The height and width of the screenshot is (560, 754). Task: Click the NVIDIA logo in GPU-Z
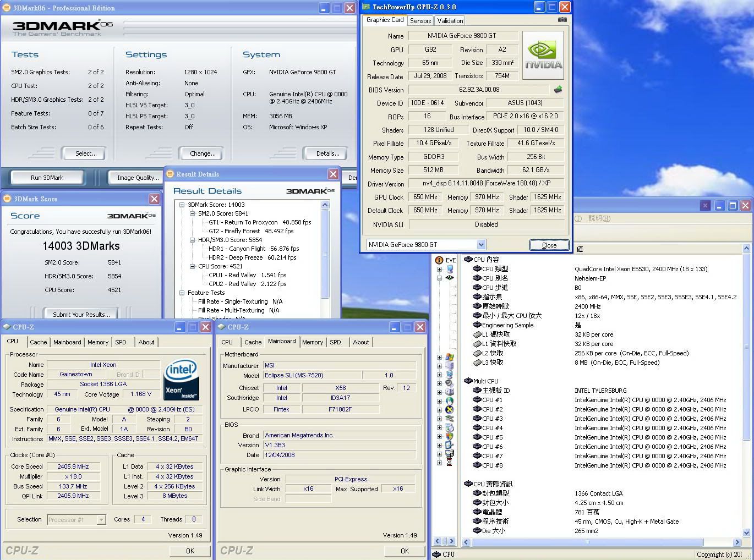coord(543,56)
